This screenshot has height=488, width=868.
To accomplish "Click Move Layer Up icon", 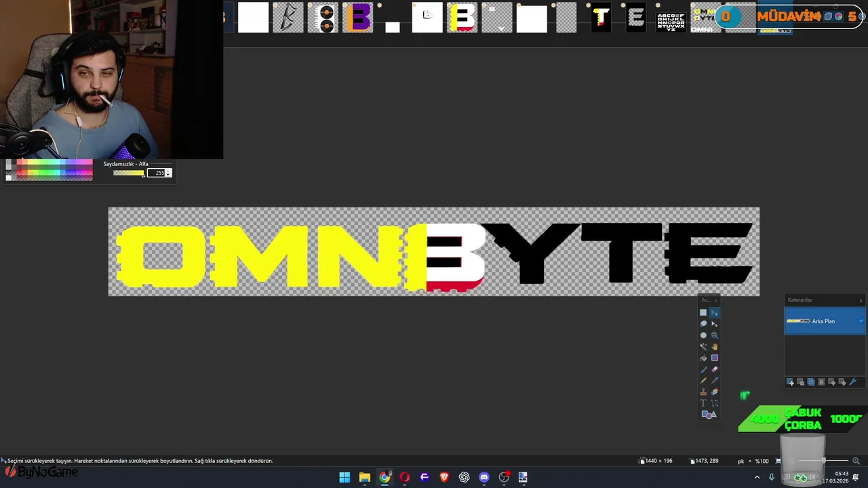I will click(x=832, y=382).
